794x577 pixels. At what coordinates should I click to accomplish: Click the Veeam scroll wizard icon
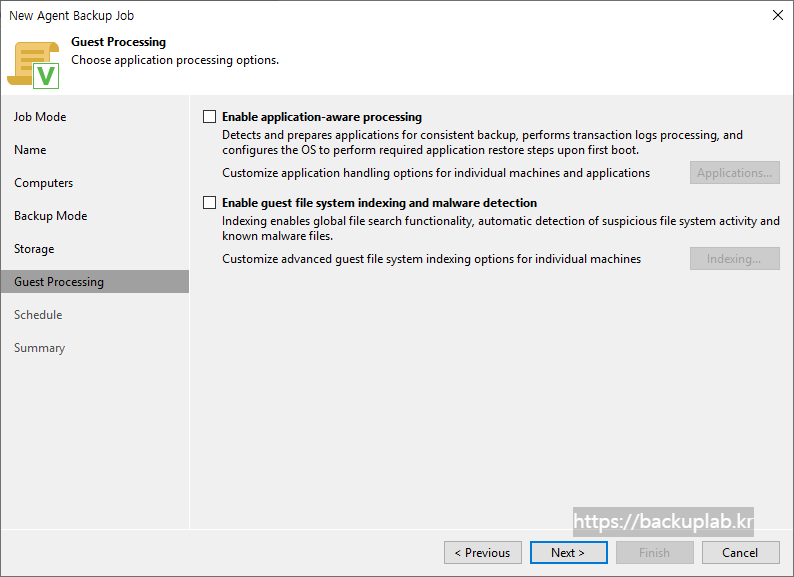33,65
